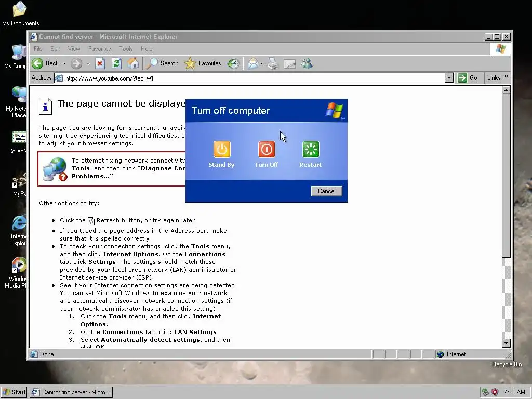This screenshot has height=399, width=532.
Task: Open the Start menu
Action: tap(14, 392)
